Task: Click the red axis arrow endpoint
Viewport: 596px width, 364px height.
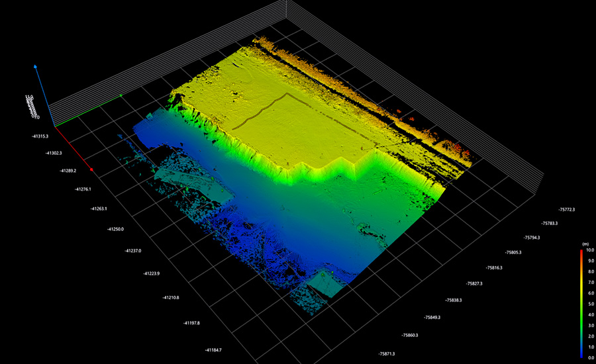Action: click(91, 169)
